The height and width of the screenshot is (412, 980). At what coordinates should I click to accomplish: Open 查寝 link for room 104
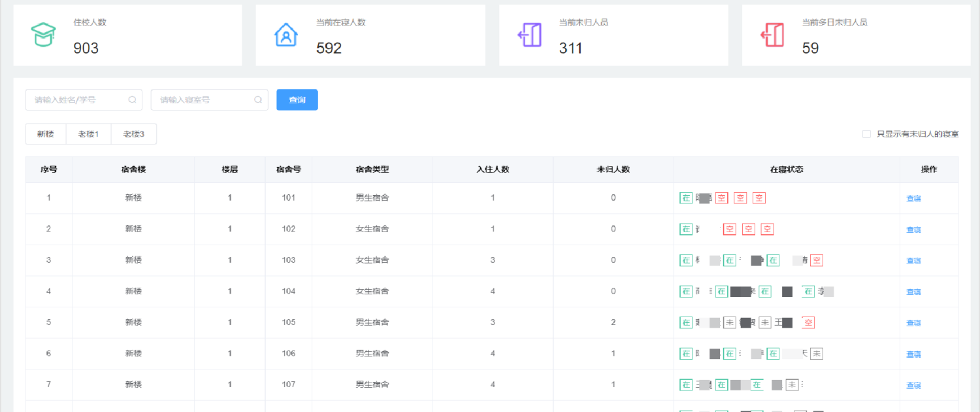coord(913,292)
